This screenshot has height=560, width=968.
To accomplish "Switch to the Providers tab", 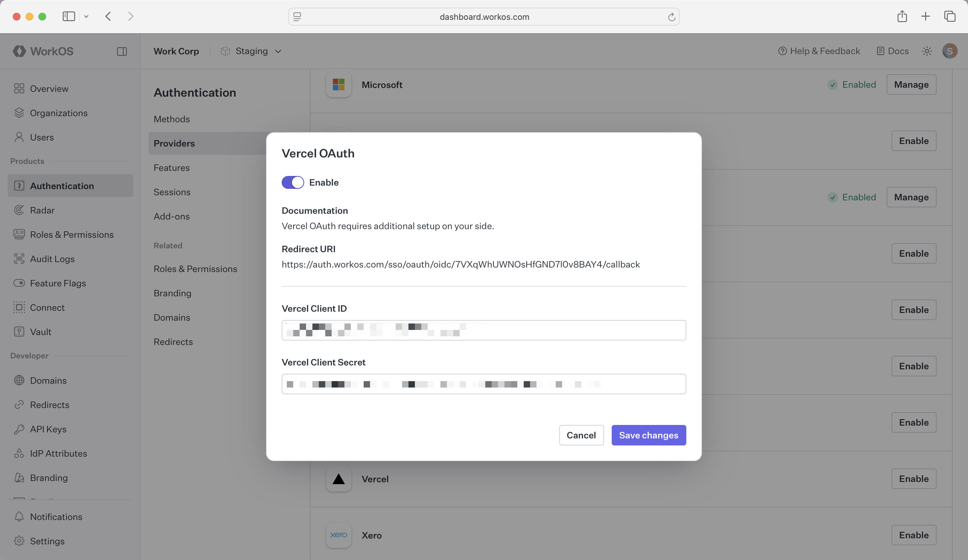I will (174, 144).
